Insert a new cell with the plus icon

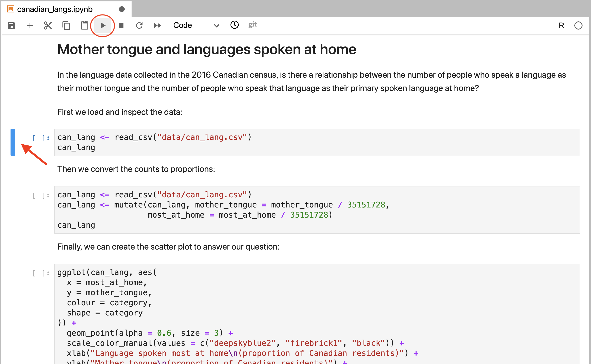click(x=30, y=25)
